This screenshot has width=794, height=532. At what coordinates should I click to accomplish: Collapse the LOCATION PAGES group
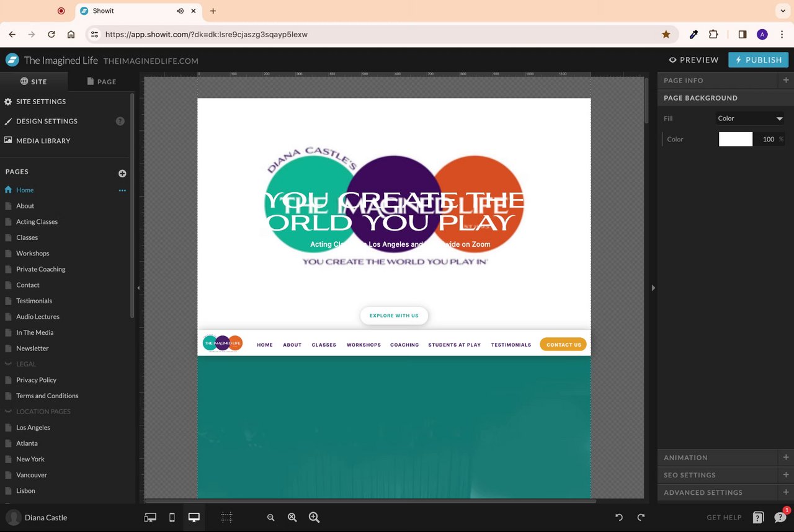(9, 412)
